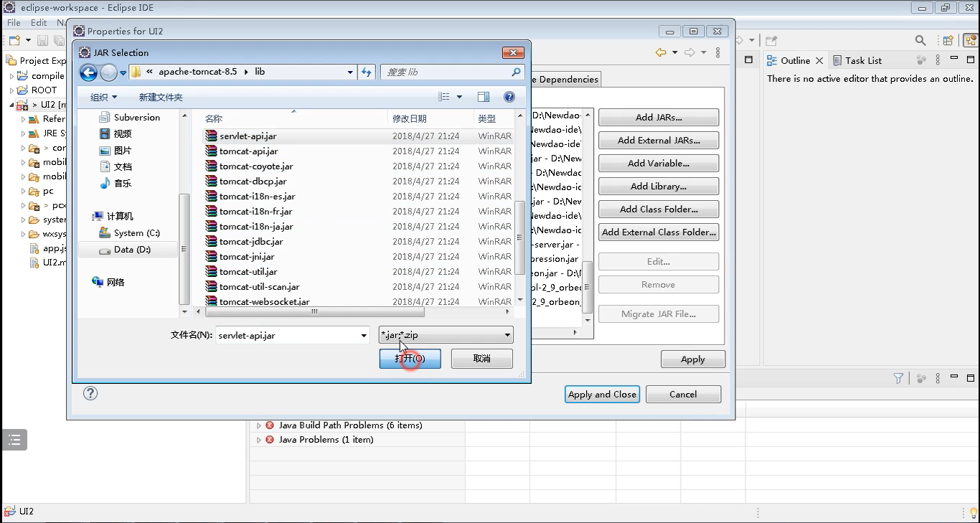Click the Apply and Close button
Image resolution: width=980 pixels, height=523 pixels.
click(x=602, y=394)
